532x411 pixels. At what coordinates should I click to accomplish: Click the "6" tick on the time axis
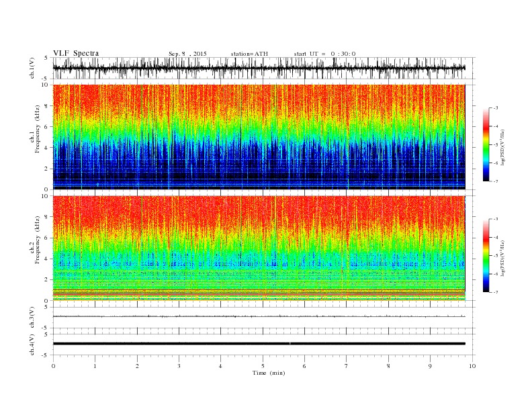[x=304, y=366]
